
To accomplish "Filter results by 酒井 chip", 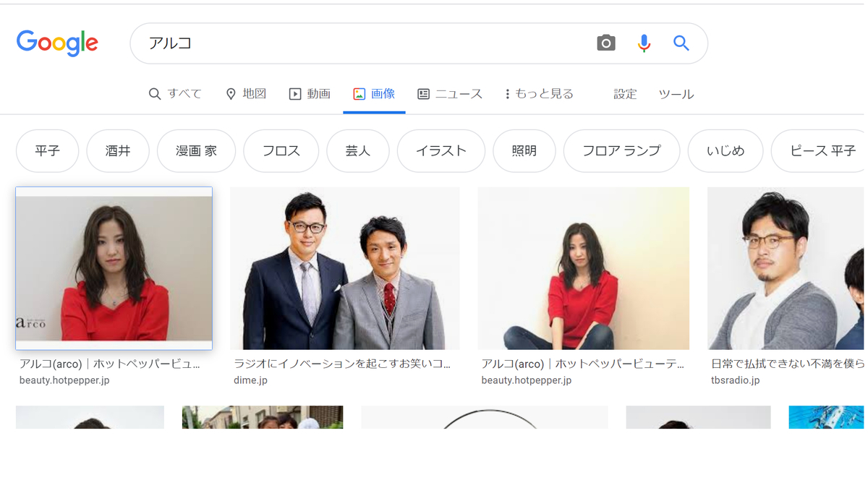I will 118,151.
